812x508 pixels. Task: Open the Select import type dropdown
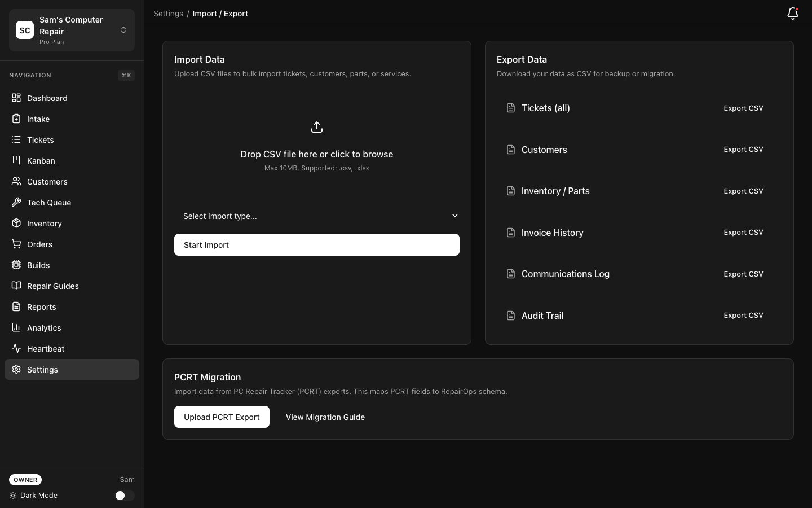(317, 216)
